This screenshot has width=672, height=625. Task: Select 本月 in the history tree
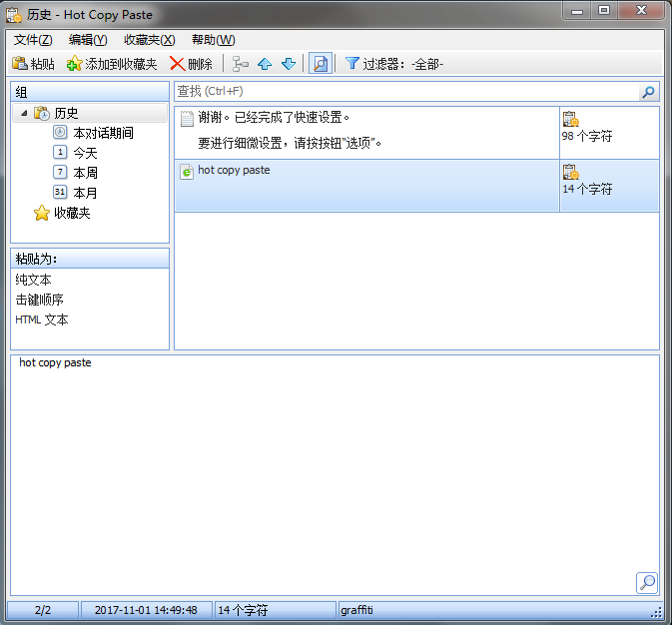[85, 193]
